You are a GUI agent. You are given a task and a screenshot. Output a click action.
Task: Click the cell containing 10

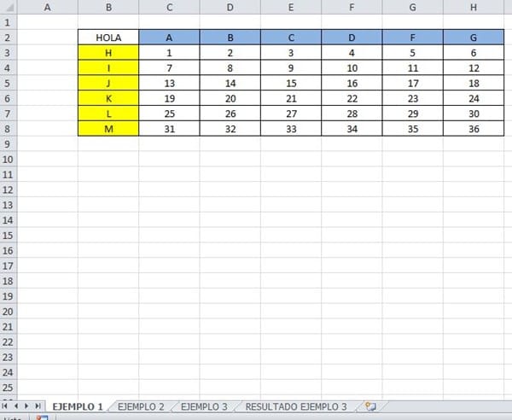[352, 67]
